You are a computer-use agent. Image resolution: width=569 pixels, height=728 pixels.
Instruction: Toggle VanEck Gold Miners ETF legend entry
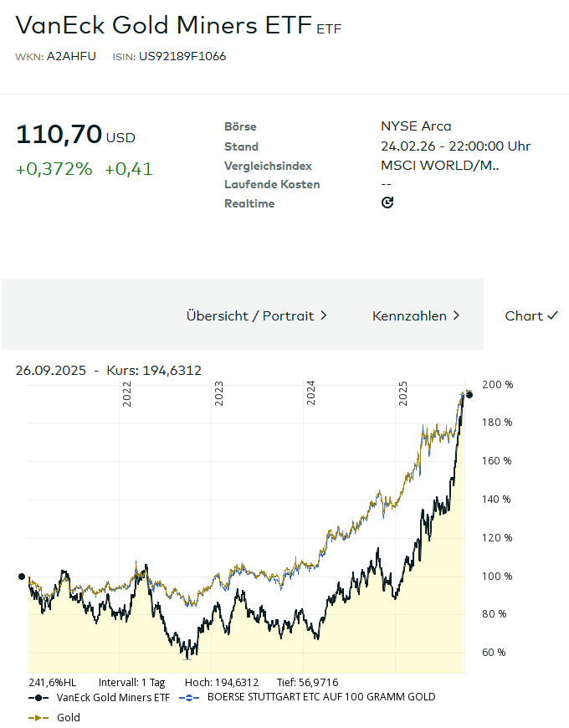coord(99,697)
